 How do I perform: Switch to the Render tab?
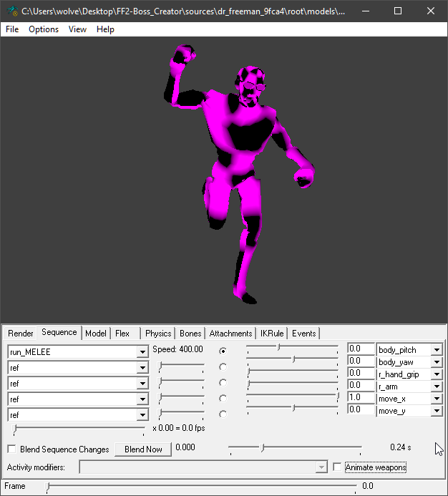coord(20,334)
